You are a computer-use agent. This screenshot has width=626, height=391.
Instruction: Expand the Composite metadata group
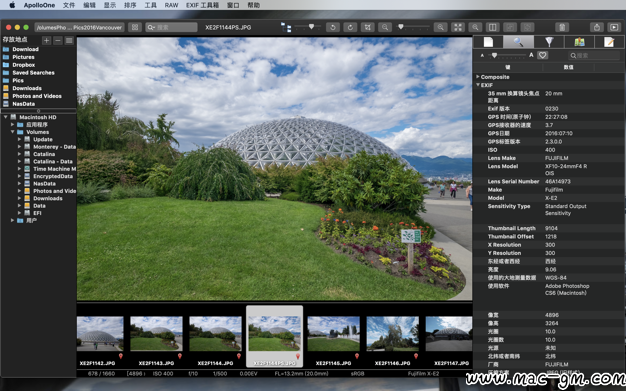477,77
